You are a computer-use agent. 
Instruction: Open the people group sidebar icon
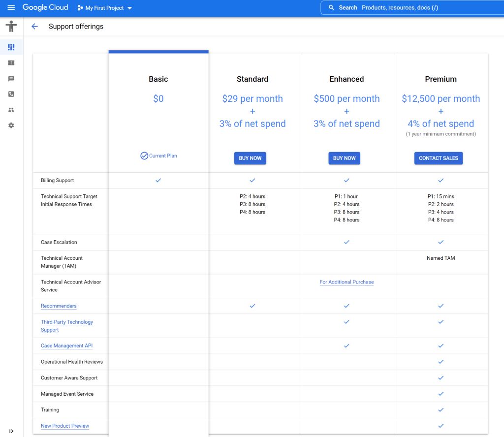click(11, 110)
